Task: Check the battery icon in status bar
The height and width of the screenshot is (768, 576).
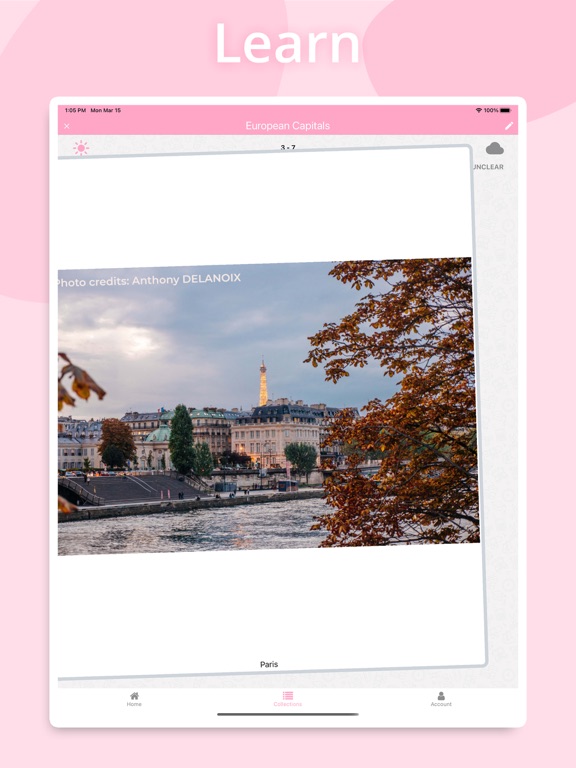Action: tap(505, 110)
